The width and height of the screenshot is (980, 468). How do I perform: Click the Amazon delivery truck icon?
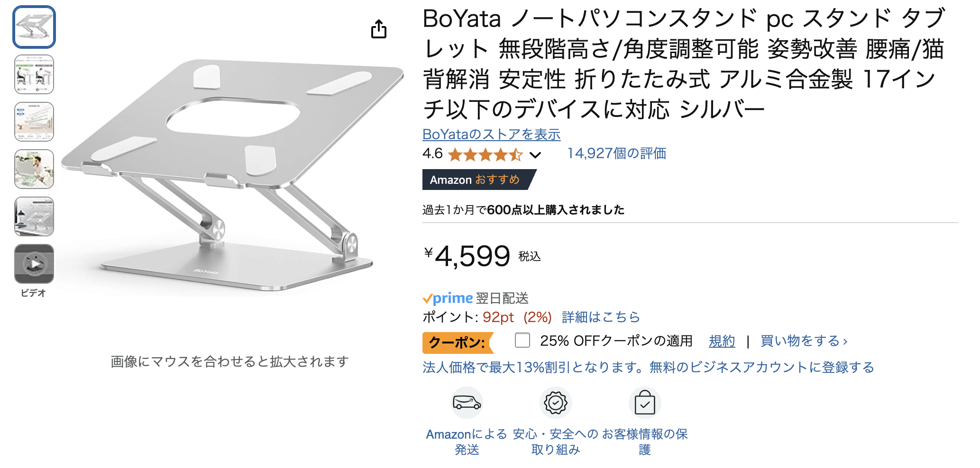(467, 403)
